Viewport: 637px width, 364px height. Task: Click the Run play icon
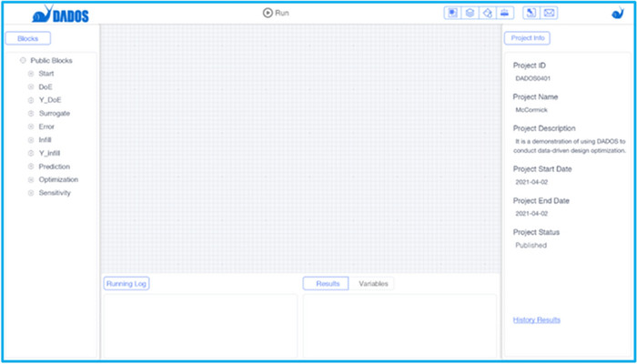(268, 13)
